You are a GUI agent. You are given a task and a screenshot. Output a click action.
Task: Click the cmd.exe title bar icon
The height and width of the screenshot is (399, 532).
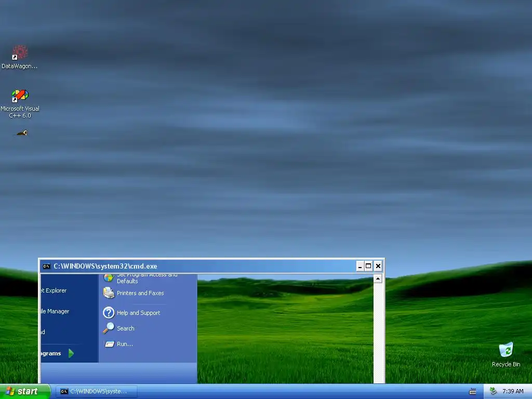[x=46, y=267]
